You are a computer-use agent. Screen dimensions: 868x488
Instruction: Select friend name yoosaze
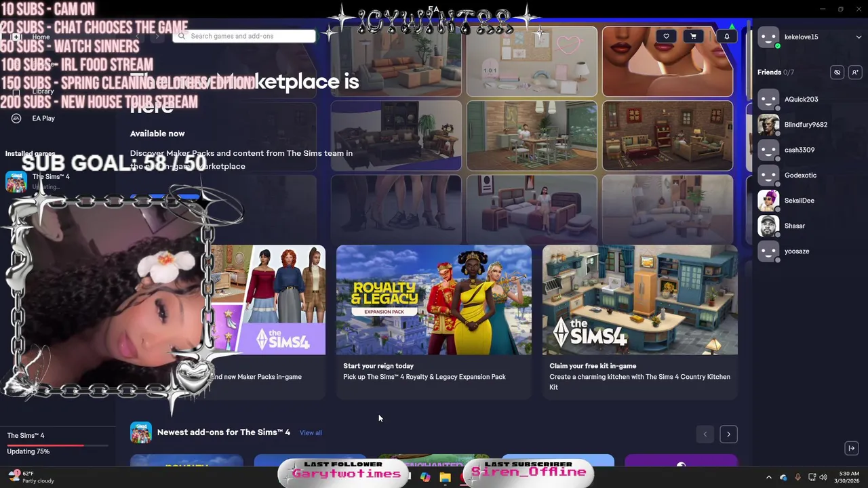(x=797, y=251)
